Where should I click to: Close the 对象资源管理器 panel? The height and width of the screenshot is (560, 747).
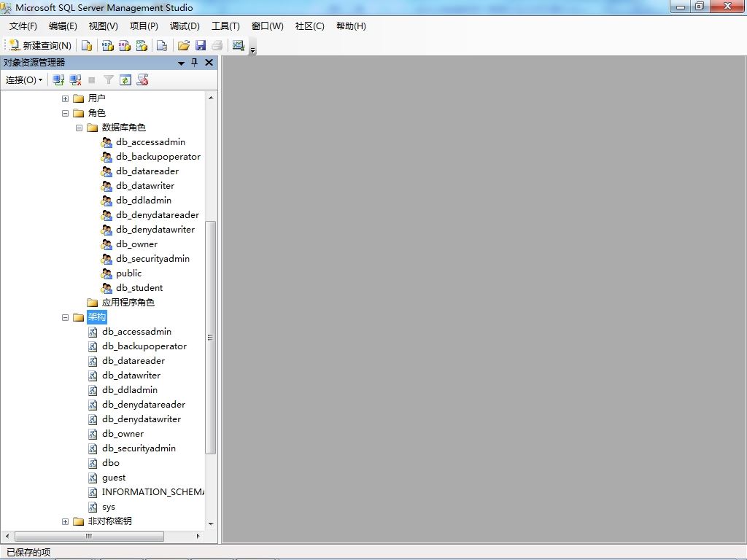click(209, 63)
